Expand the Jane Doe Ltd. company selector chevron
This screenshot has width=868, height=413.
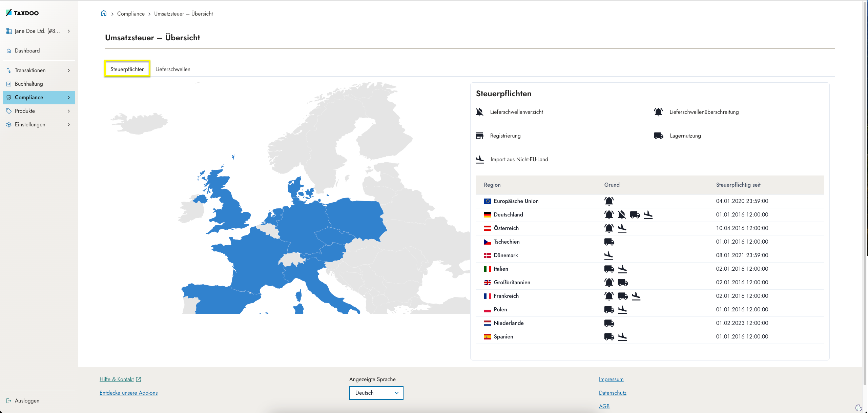click(69, 31)
